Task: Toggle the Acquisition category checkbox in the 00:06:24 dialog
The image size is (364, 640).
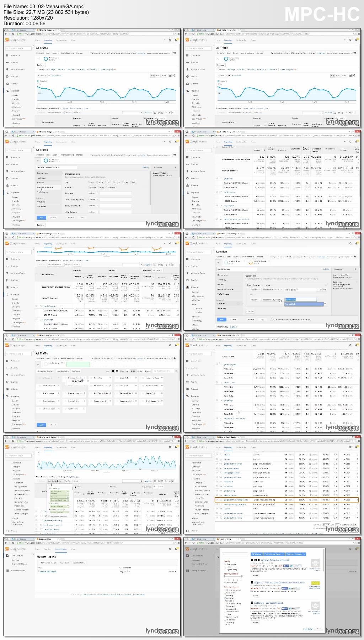Action: (225, 593)
